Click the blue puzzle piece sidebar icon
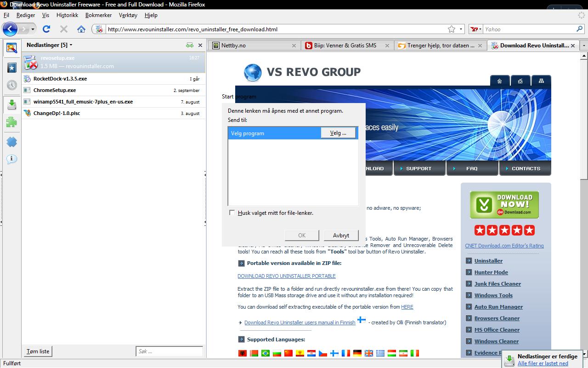588x368 pixels. coord(11,142)
